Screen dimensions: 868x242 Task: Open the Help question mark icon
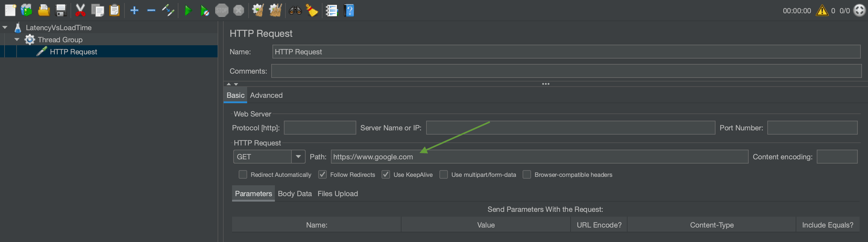(349, 11)
